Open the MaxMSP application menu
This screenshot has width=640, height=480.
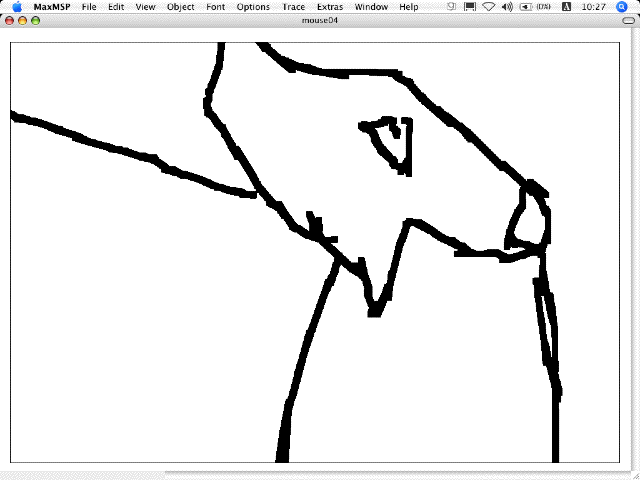pos(52,7)
